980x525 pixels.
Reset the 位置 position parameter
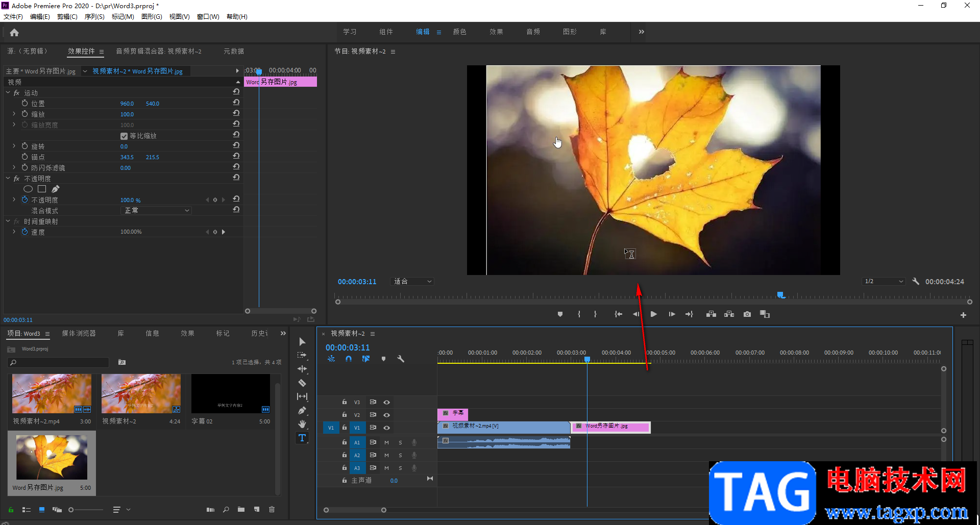tap(236, 103)
